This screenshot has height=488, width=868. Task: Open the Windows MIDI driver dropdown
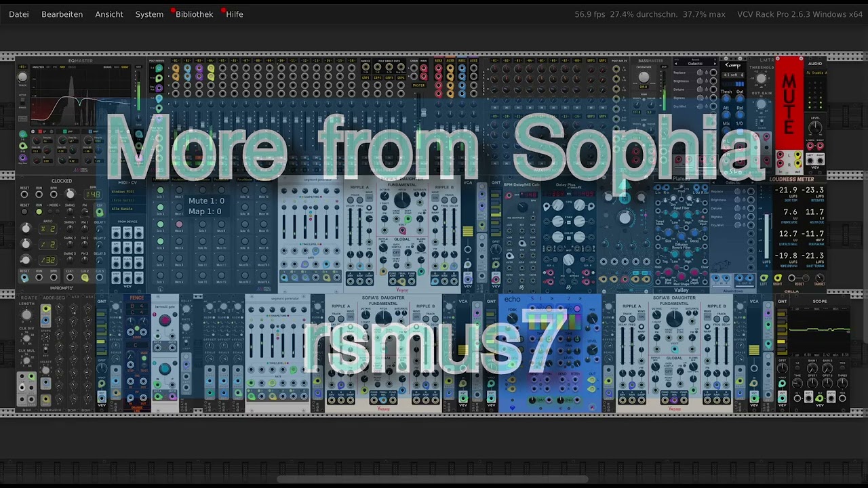[x=127, y=191]
